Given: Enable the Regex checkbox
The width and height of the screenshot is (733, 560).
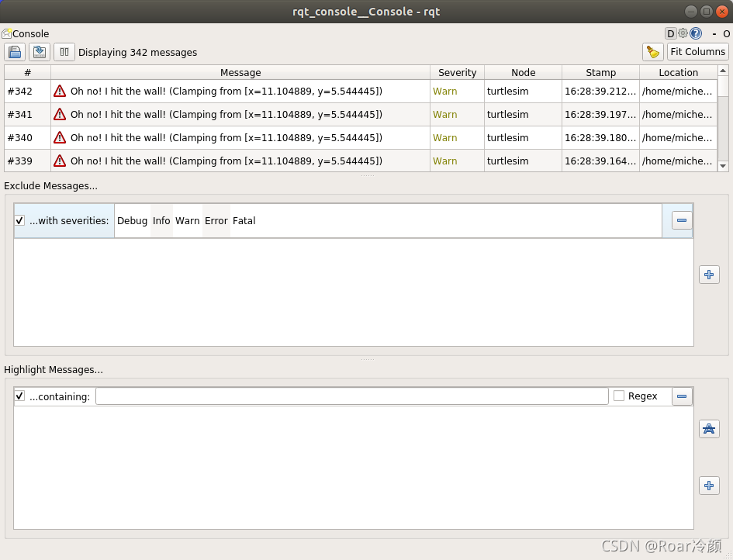Looking at the screenshot, I should [x=619, y=396].
